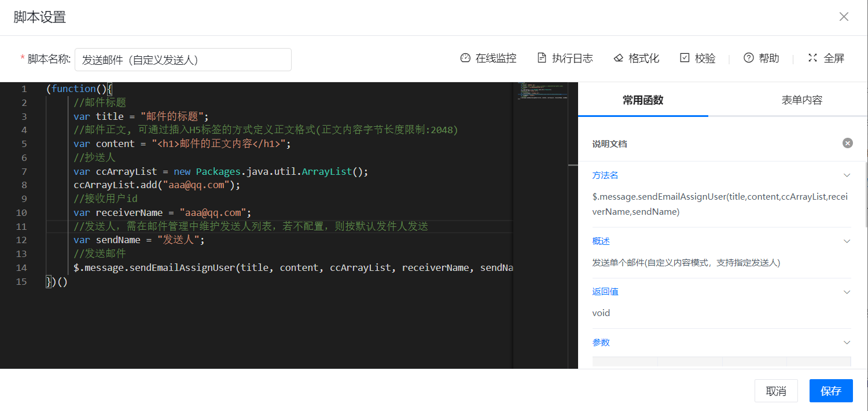Image resolution: width=868 pixels, height=411 pixels.
Task: Click the 保存 save button
Action: 830,391
